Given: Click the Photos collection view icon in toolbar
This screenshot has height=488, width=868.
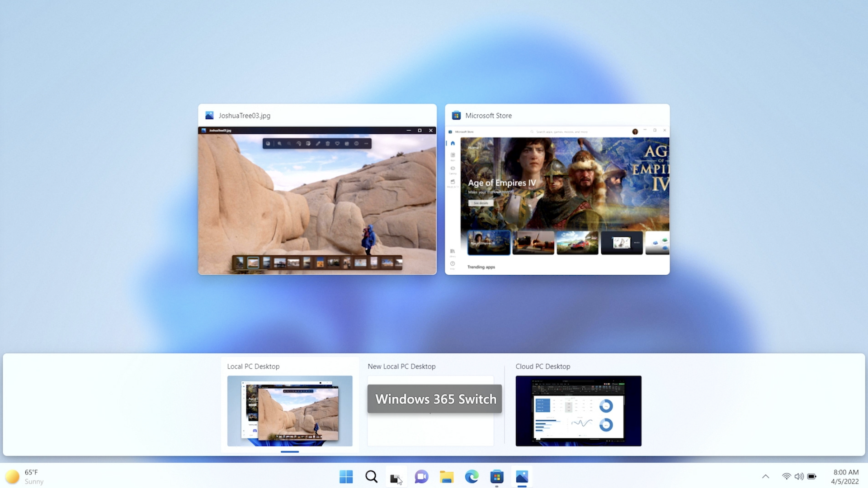Looking at the screenshot, I should click(x=268, y=144).
